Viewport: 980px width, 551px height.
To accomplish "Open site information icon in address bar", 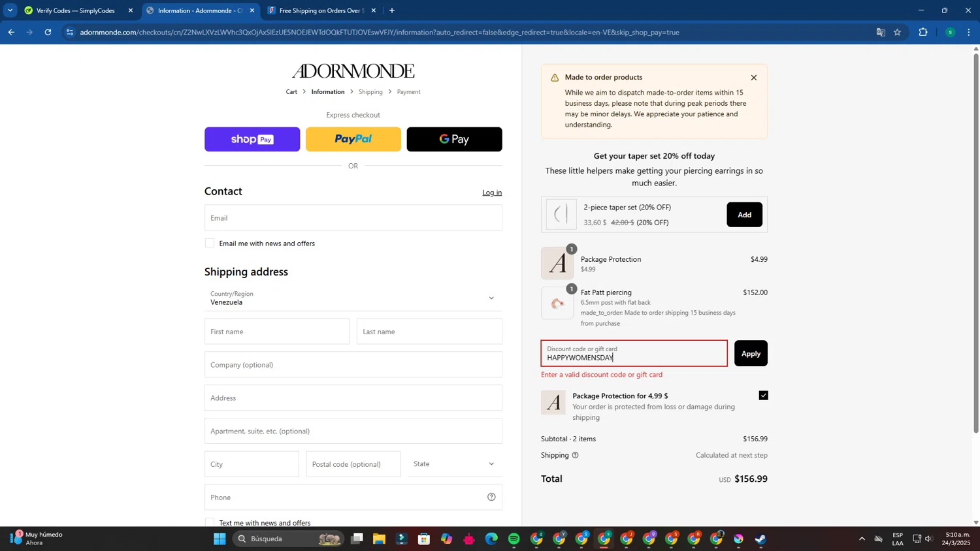I will point(70,32).
